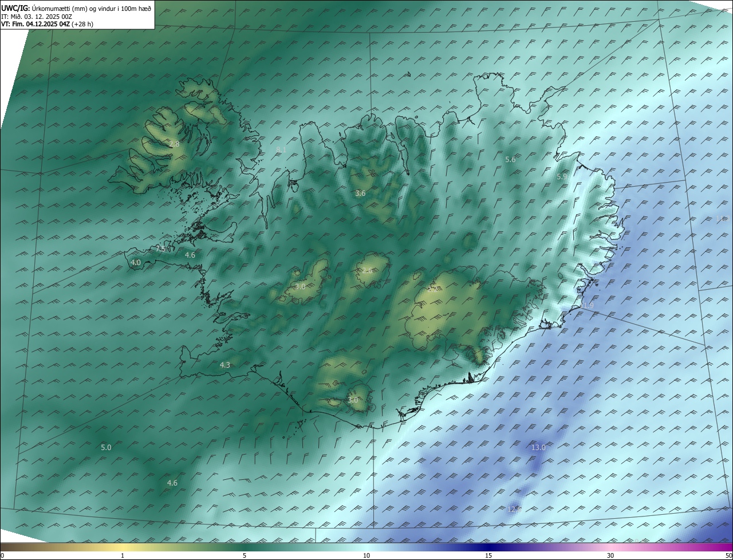Click the legend tick label "1"
Image resolution: width=733 pixels, height=560 pixels.
click(x=123, y=556)
